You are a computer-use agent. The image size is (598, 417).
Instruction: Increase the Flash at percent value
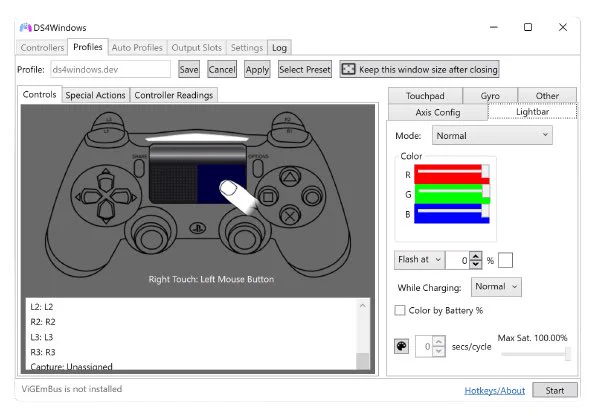tap(476, 256)
